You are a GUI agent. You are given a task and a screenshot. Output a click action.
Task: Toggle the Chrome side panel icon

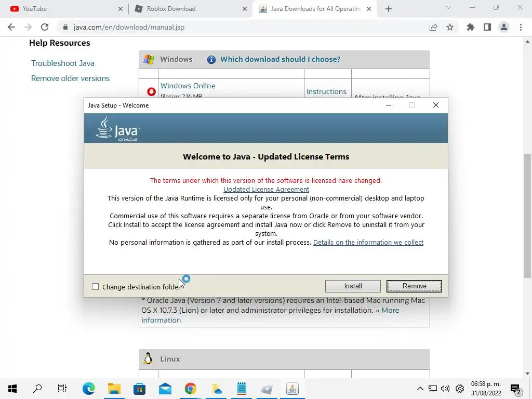(x=487, y=27)
